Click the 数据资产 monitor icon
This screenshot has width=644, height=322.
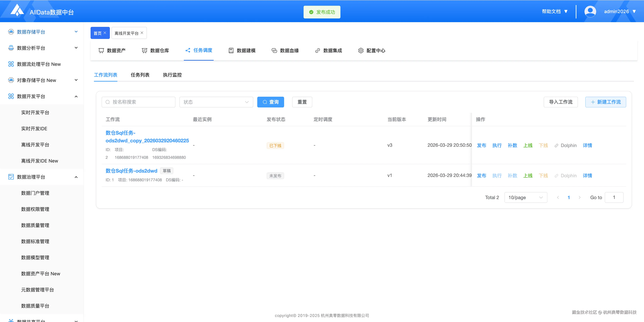coord(101,51)
